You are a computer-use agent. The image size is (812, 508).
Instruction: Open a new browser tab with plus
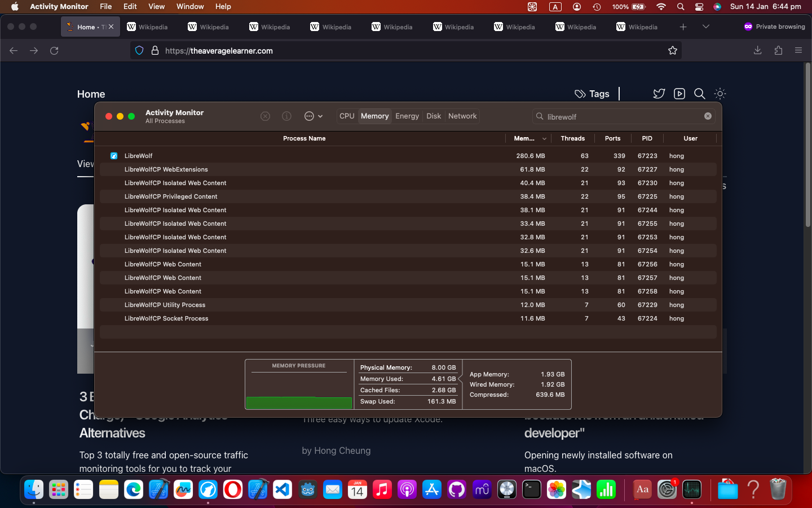(x=683, y=27)
